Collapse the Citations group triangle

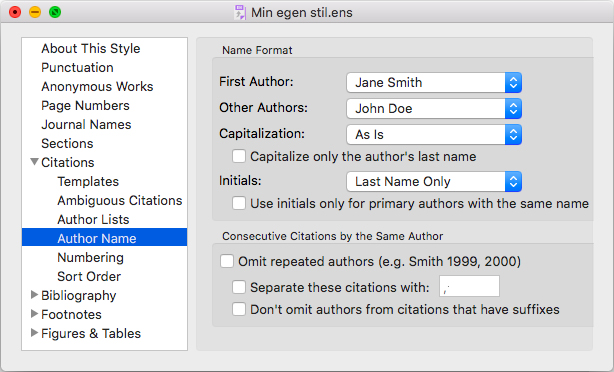pyautogui.click(x=34, y=162)
